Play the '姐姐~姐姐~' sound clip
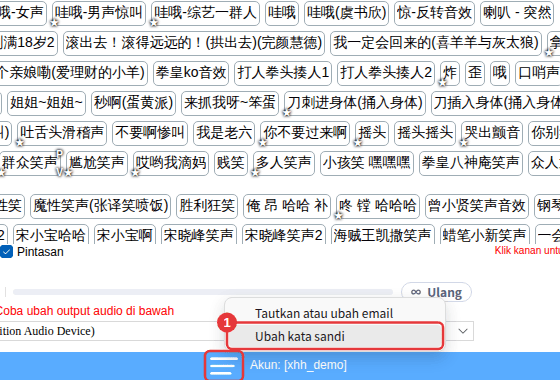 tap(46, 103)
